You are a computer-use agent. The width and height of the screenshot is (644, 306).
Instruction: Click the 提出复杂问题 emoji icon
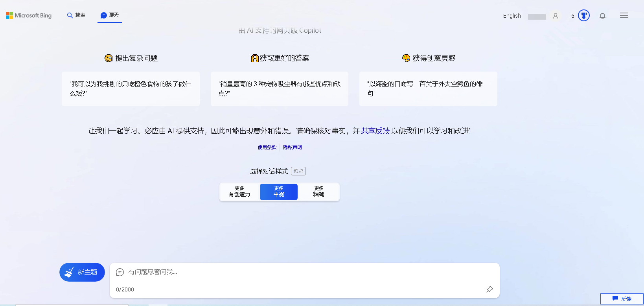pos(109,58)
